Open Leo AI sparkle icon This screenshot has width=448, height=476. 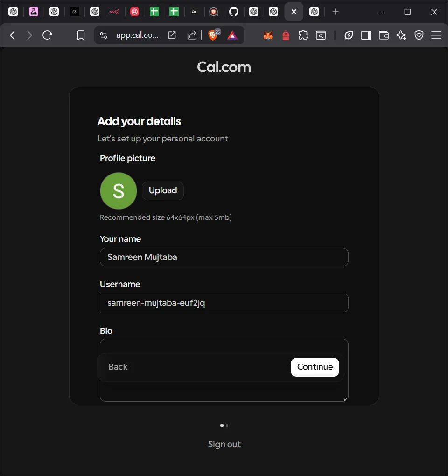click(401, 35)
